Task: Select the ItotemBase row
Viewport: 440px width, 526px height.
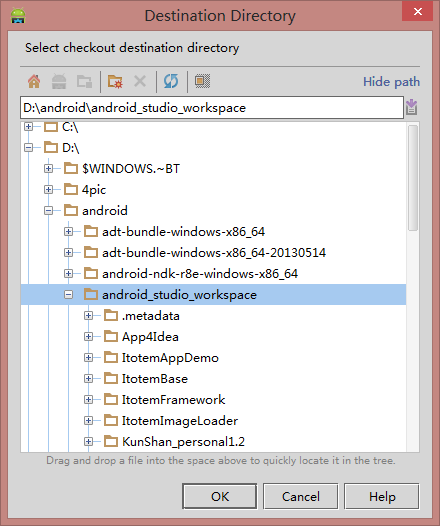Action: click(213, 378)
